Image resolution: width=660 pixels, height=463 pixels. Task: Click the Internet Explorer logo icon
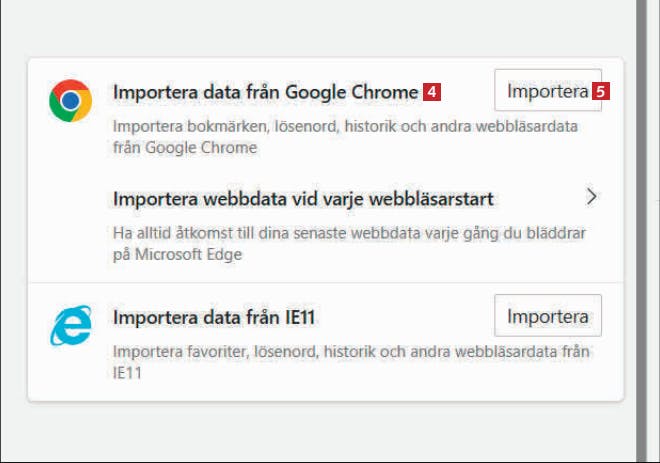[71, 325]
